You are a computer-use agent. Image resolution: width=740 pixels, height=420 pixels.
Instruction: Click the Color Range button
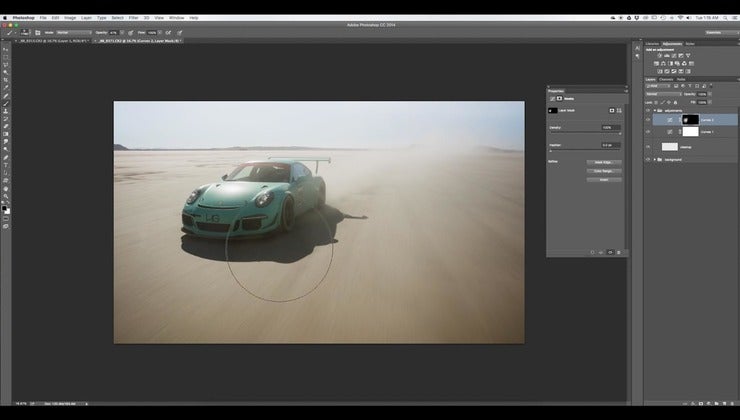[x=604, y=171]
